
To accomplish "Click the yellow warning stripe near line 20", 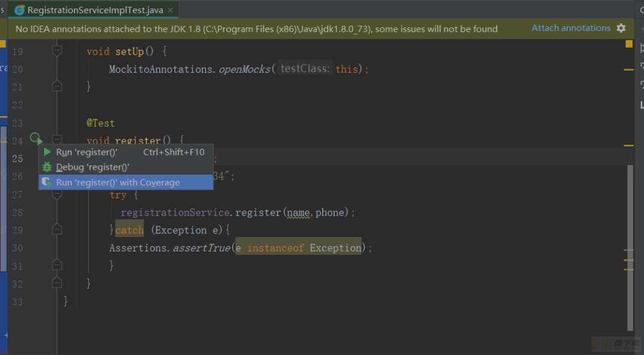I will (628, 70).
